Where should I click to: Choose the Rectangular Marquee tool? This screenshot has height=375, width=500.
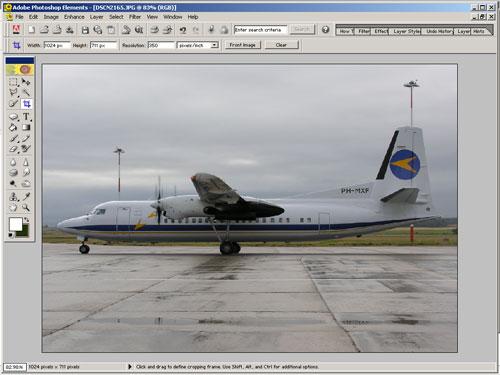pyautogui.click(x=13, y=82)
